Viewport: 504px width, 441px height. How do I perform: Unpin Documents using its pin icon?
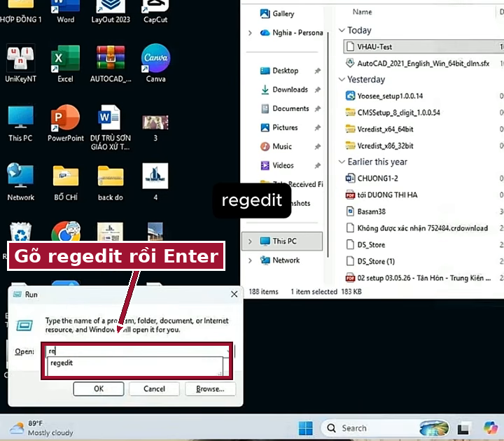click(x=318, y=108)
